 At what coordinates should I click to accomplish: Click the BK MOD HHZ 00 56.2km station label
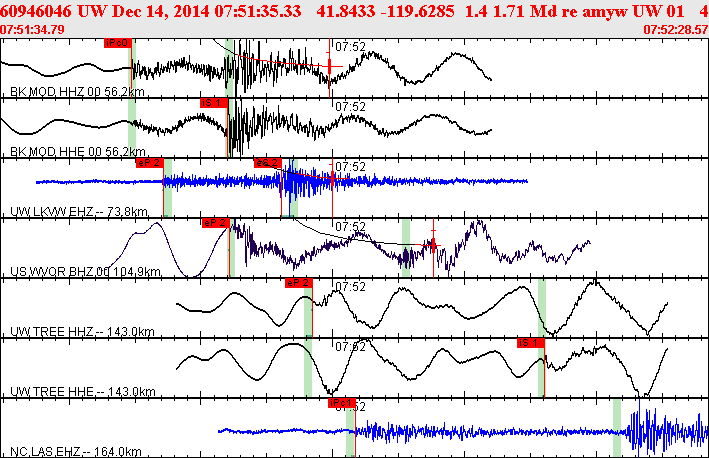[x=77, y=92]
